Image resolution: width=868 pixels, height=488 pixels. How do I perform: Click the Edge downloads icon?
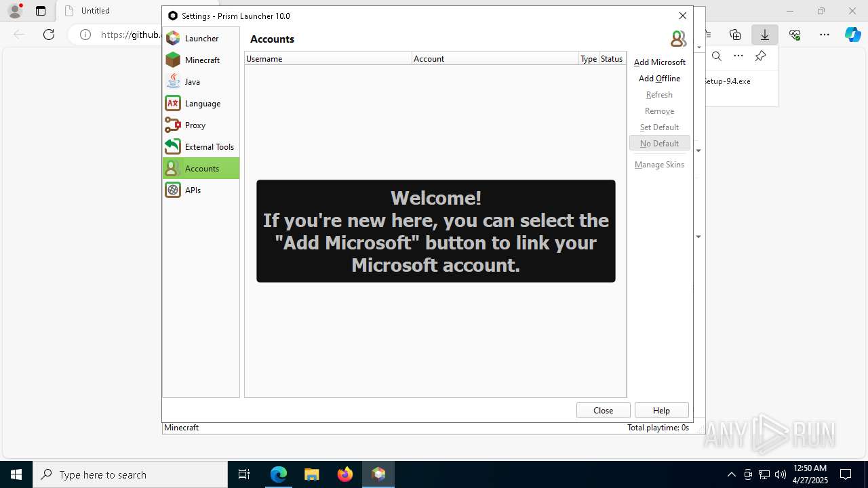coord(765,35)
